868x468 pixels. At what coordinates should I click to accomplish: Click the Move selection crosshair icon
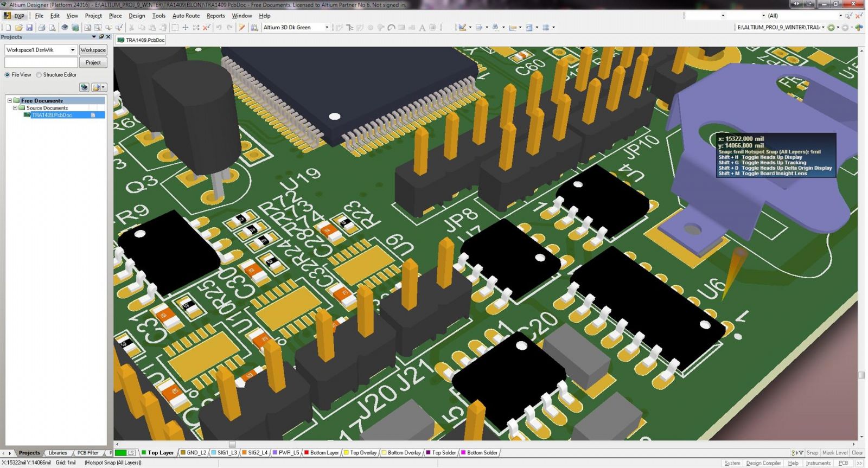click(186, 28)
